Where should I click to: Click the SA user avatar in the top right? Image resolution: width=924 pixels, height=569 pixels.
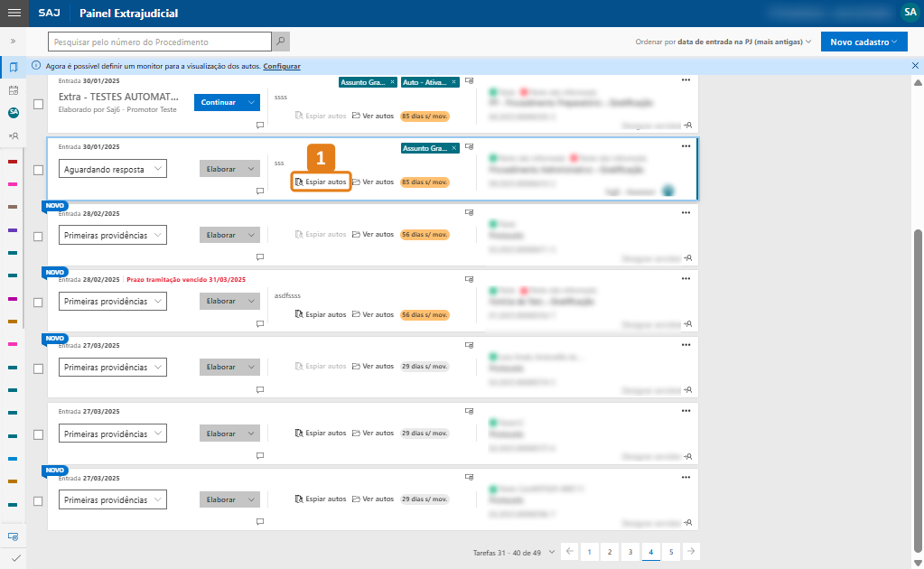909,13
